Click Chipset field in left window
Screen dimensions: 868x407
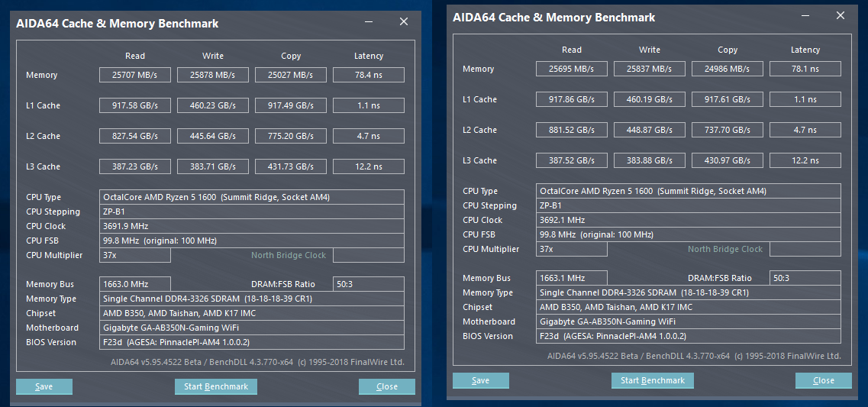252,313
